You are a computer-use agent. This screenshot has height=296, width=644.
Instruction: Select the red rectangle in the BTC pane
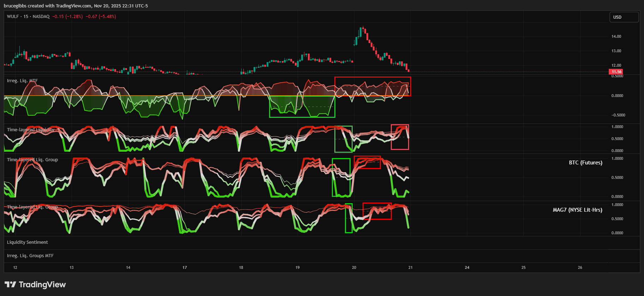[x=367, y=156]
